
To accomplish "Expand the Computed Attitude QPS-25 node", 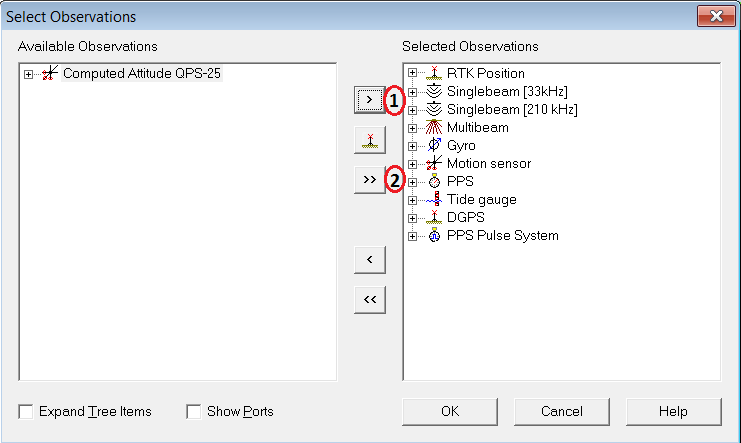I will pyautogui.click(x=29, y=74).
